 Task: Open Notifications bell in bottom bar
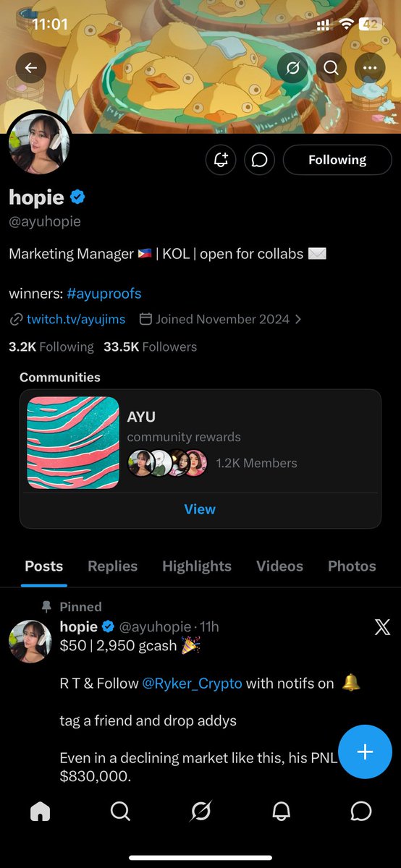pos(281,812)
